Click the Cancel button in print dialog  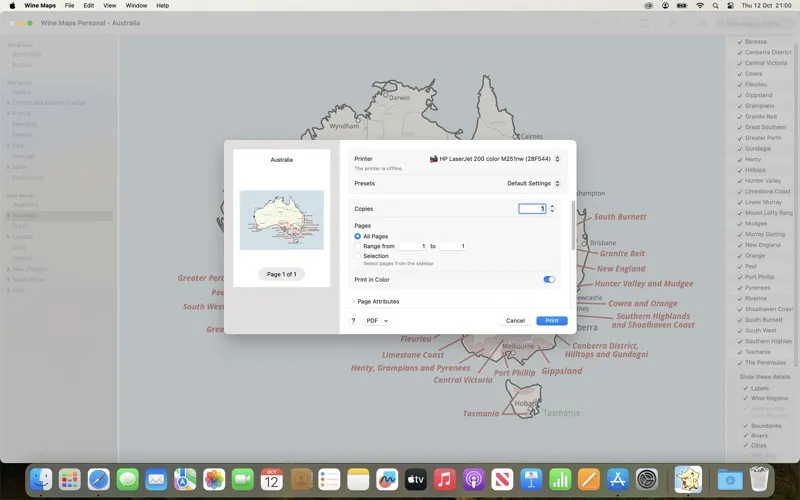coord(515,321)
